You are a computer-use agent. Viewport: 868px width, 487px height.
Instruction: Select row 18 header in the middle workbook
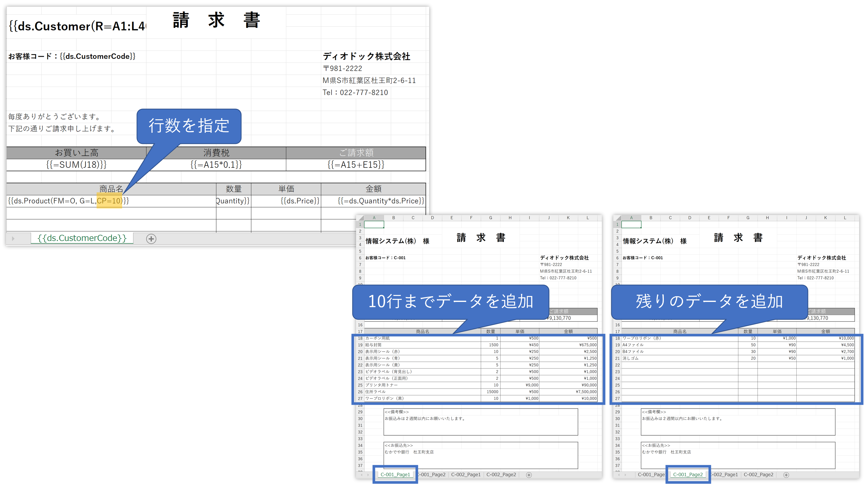pyautogui.click(x=360, y=338)
